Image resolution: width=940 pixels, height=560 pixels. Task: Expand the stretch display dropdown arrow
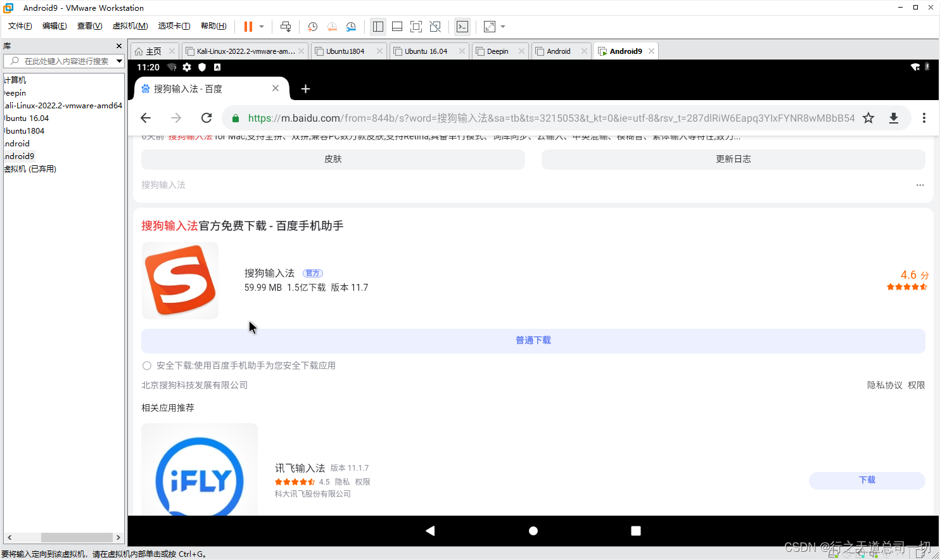[x=503, y=27]
